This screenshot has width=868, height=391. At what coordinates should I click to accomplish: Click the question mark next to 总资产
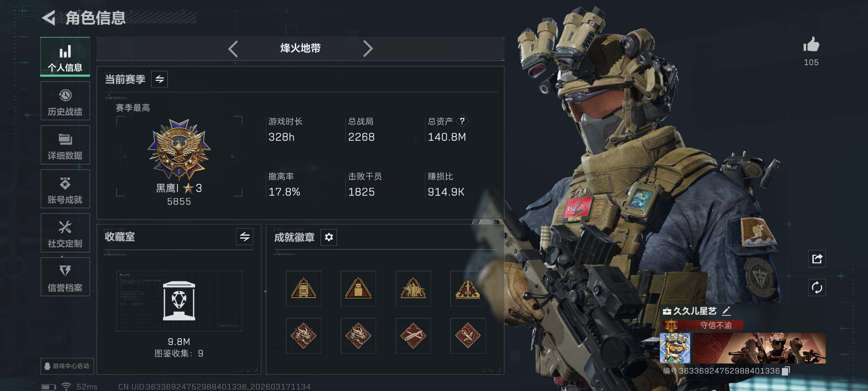(x=462, y=121)
